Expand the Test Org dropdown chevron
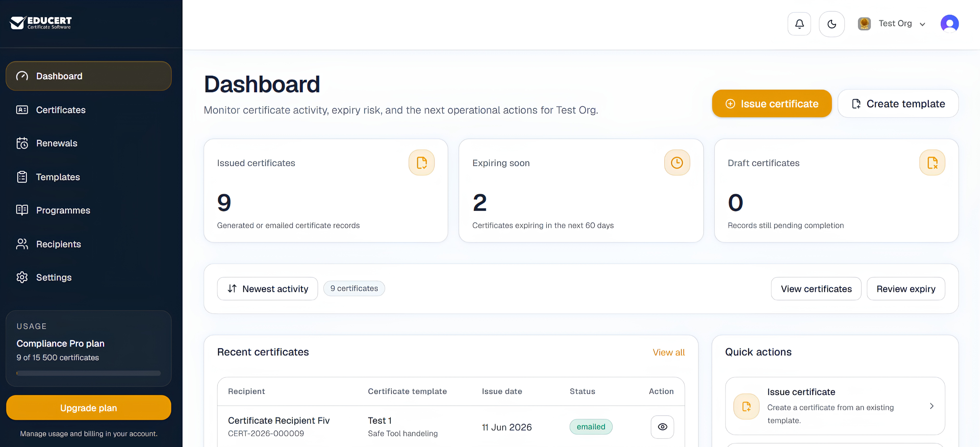Viewport: 980px width, 447px height. coord(922,24)
